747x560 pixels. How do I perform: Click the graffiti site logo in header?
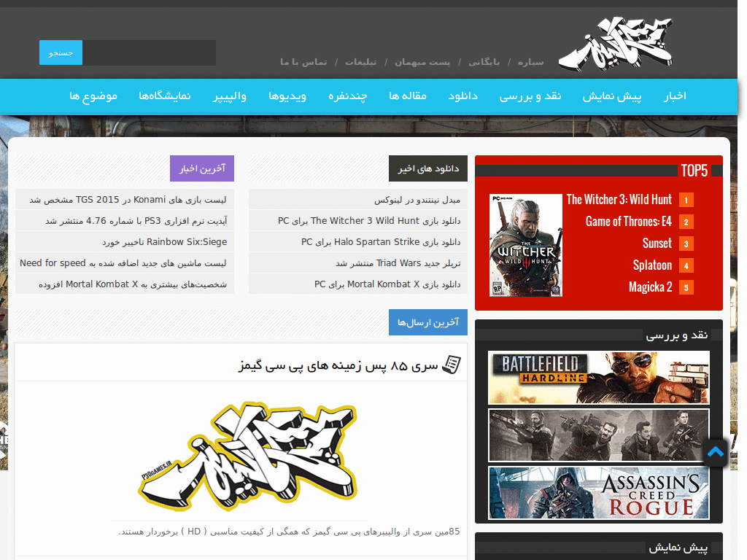pyautogui.click(x=615, y=44)
